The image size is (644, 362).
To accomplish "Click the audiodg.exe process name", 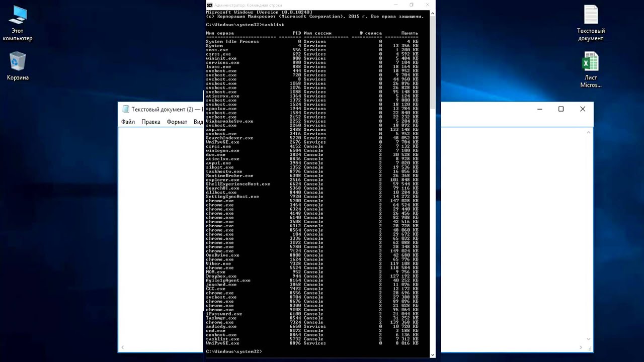I will (x=221, y=326).
